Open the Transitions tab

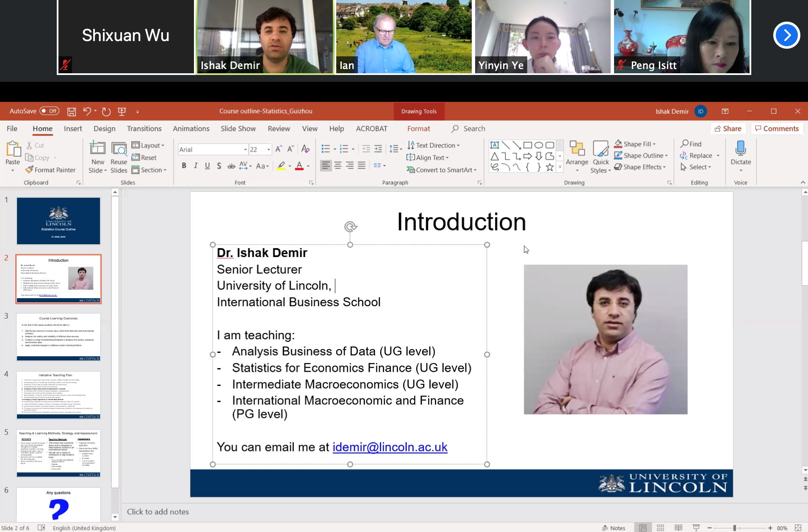click(x=144, y=128)
